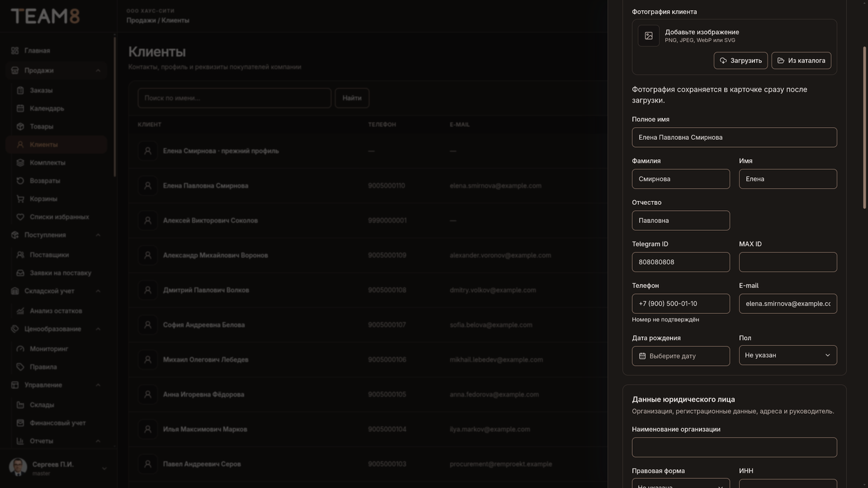
Task: Click the Календарь icon in sidebar
Action: pyautogui.click(x=20, y=108)
